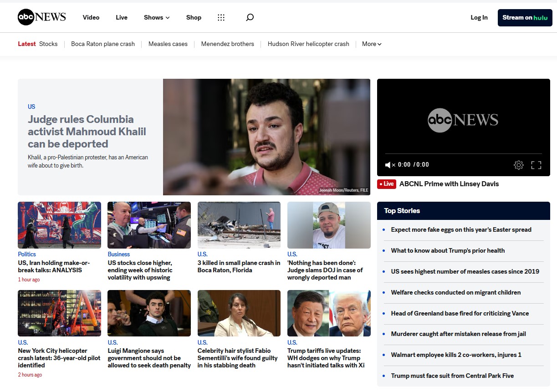
Task: Open Greenland base head fired story
Action: pyautogui.click(x=460, y=313)
